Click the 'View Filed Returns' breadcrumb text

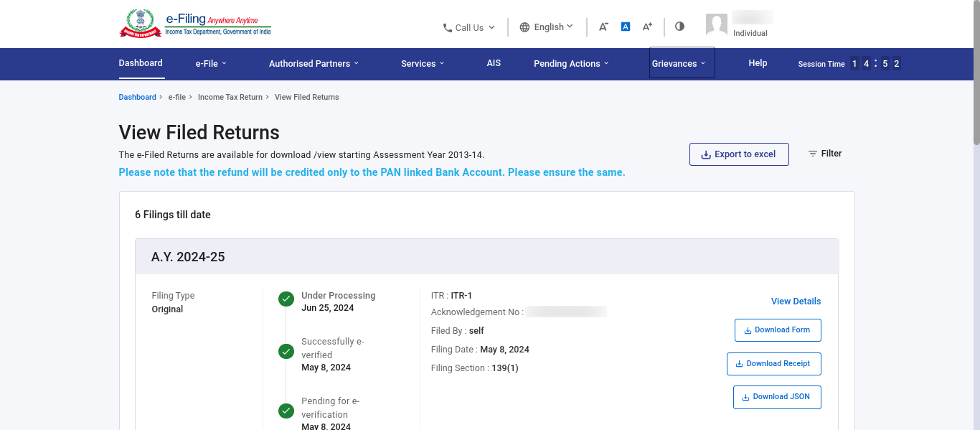(x=307, y=97)
